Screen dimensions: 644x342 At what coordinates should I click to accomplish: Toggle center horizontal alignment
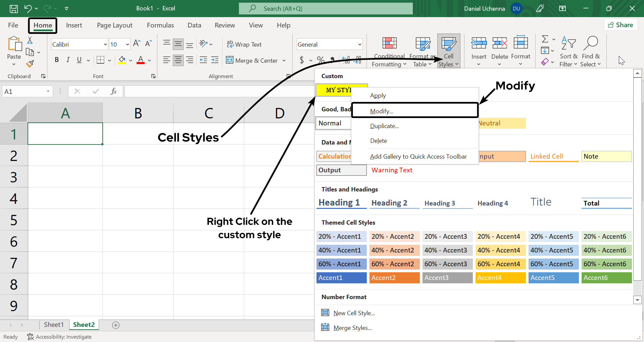click(x=178, y=60)
